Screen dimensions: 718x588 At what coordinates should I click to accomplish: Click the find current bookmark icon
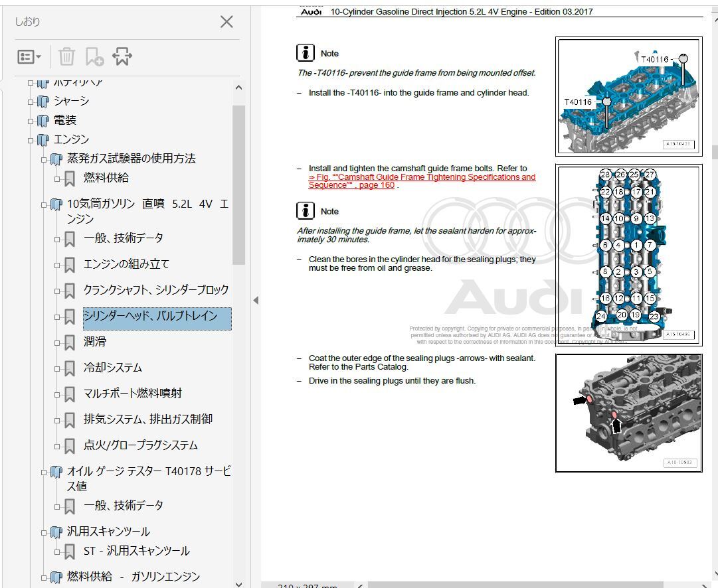pos(122,56)
